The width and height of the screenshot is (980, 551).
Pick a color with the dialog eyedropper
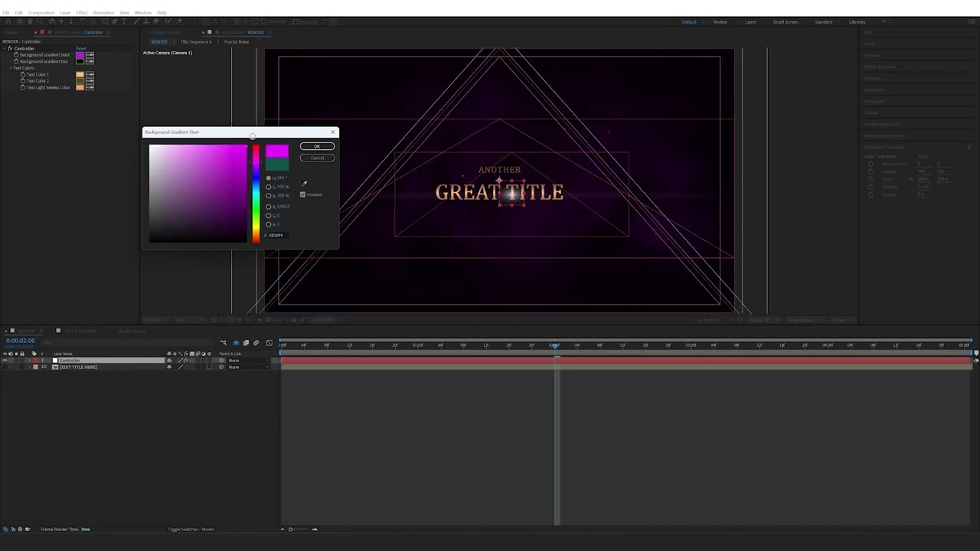tap(304, 184)
